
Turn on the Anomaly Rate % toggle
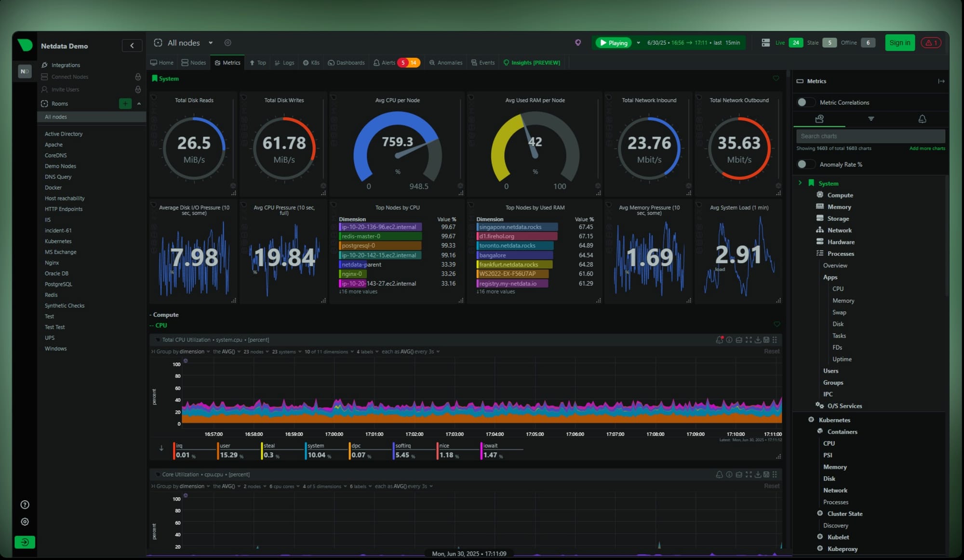point(805,164)
